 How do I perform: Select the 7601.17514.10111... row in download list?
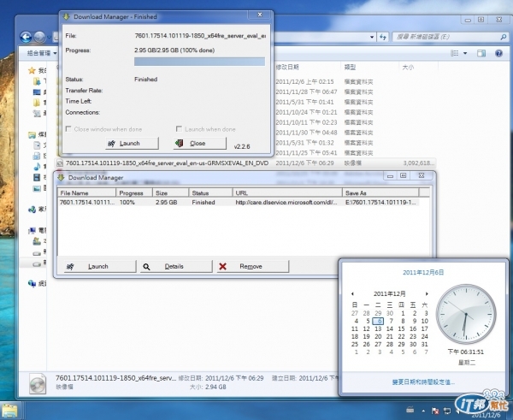[239, 203]
